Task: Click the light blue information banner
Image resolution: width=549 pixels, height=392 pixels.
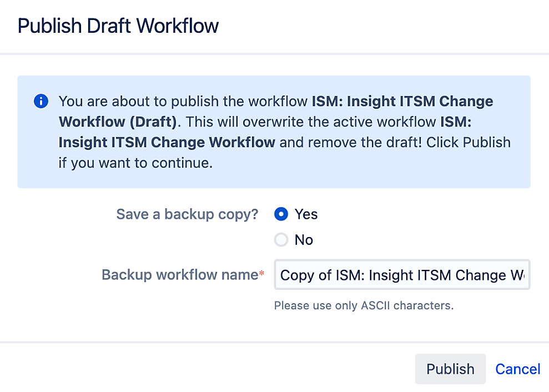Action: (274, 132)
